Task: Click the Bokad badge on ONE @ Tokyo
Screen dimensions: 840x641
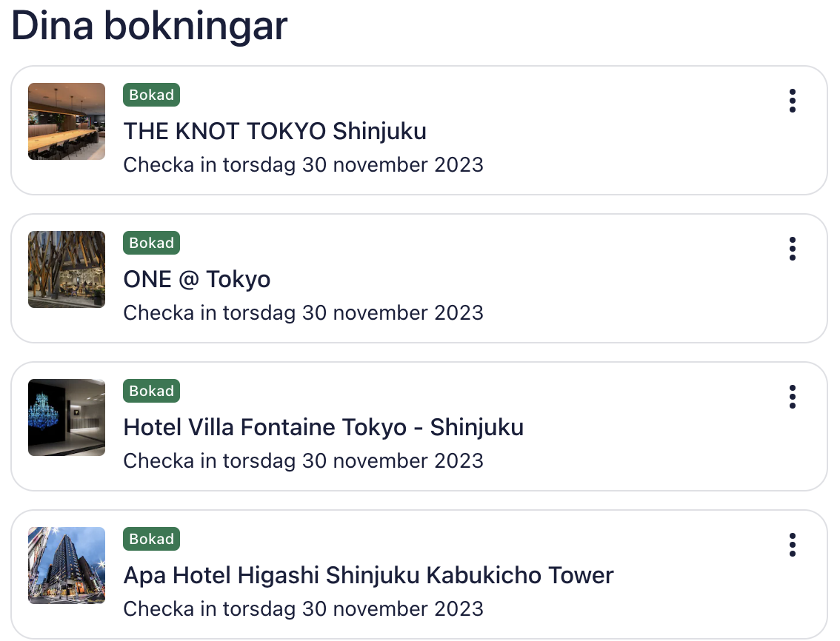Action: 151,243
